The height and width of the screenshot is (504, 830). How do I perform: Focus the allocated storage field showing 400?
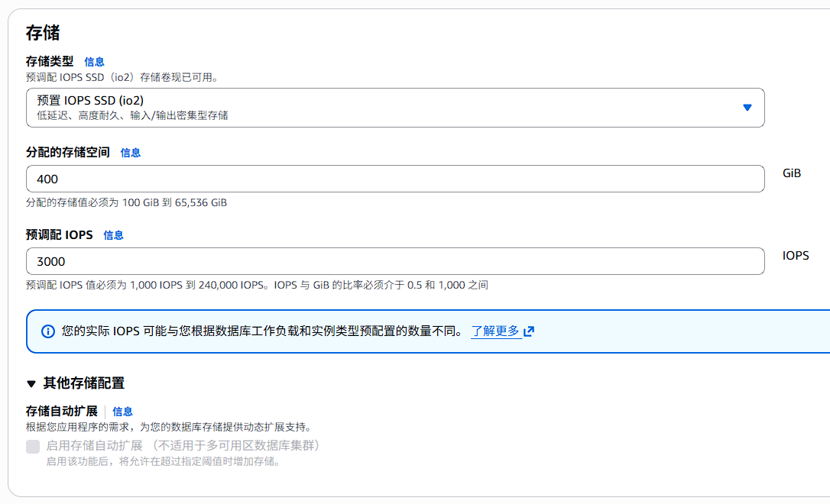(394, 179)
